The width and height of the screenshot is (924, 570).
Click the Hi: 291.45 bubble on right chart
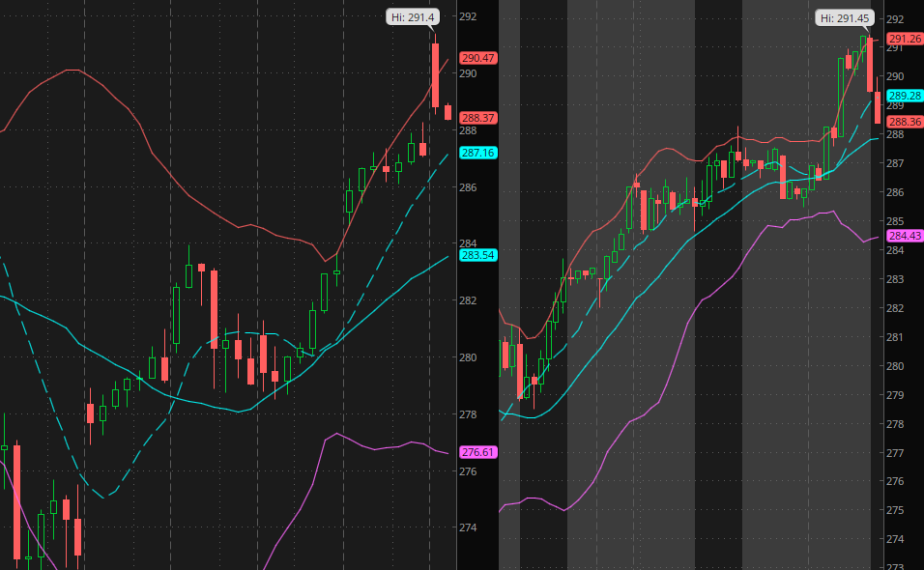click(x=845, y=18)
